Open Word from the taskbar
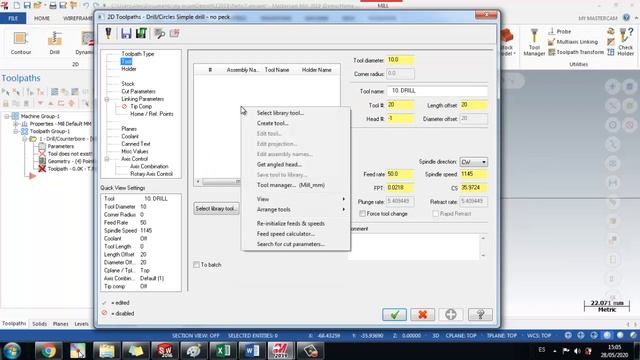Screen dimensions: 640x360 251,351
